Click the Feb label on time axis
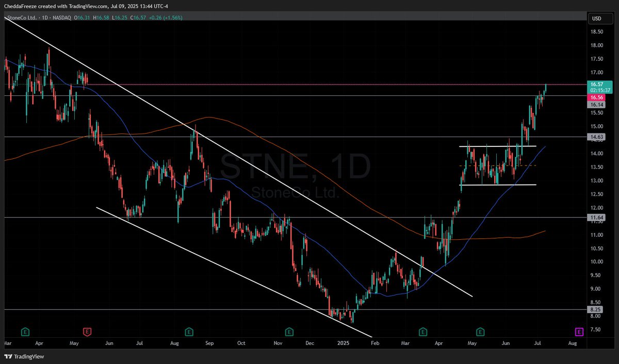 click(x=375, y=342)
